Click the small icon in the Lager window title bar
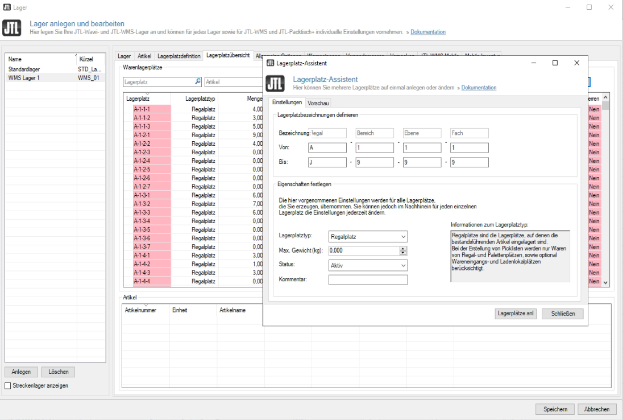 point(7,7)
